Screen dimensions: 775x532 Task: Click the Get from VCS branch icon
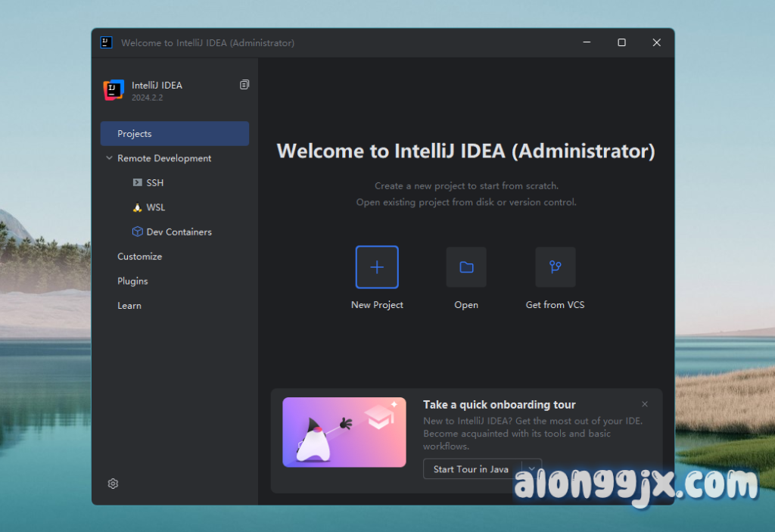point(555,267)
